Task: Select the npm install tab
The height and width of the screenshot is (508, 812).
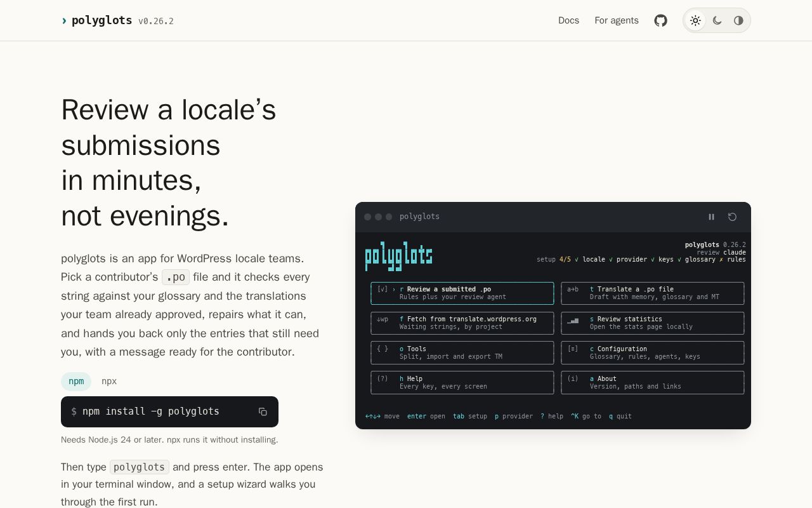Action: click(76, 381)
